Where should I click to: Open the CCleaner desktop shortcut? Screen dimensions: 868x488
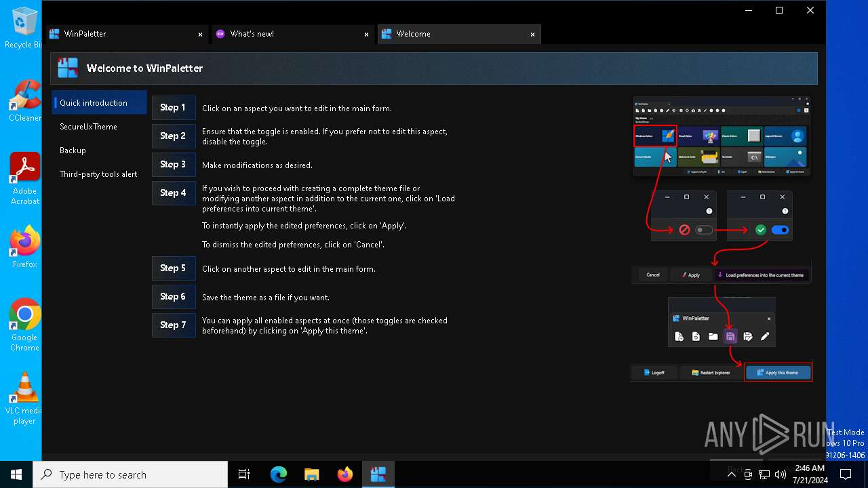click(x=24, y=100)
